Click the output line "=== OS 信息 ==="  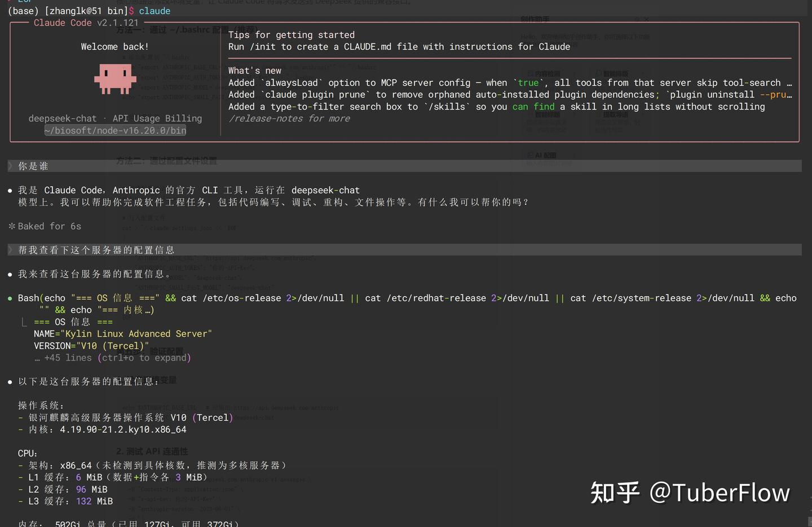tap(73, 322)
